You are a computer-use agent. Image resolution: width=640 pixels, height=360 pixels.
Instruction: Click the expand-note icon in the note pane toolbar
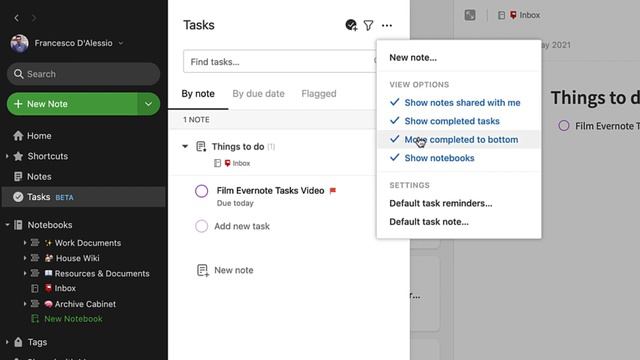[x=470, y=15]
